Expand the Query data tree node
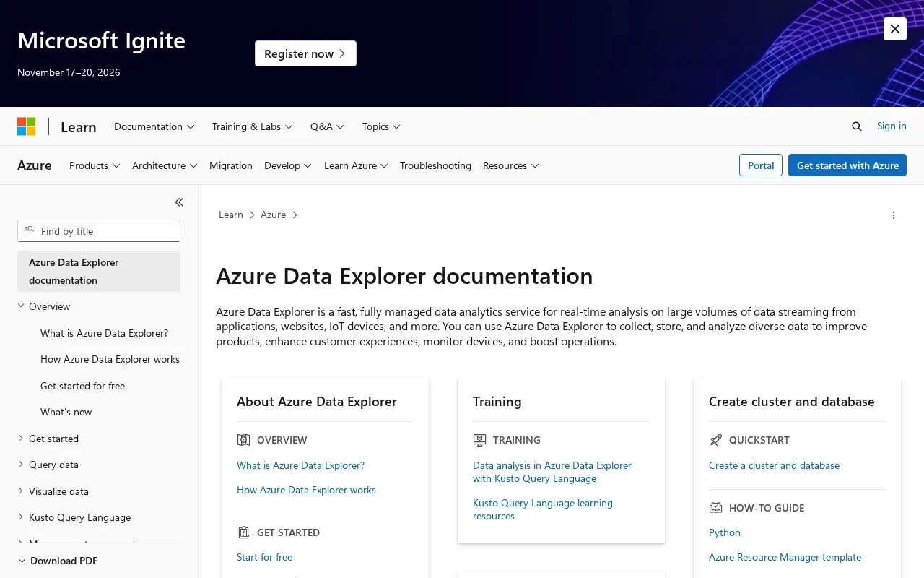Image resolution: width=924 pixels, height=578 pixels. click(21, 465)
